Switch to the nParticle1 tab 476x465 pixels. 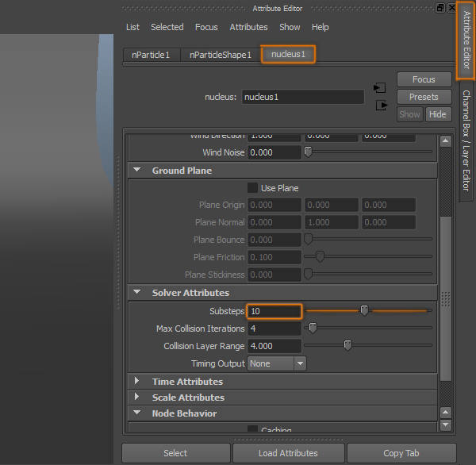(152, 55)
